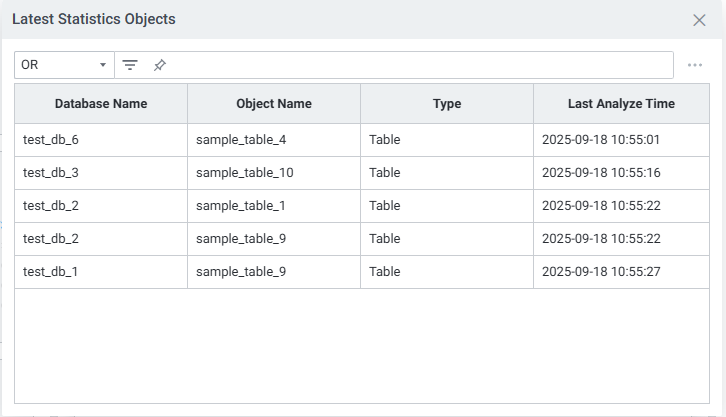
Task: Select the test_db_3 database cell
Action: pos(51,173)
